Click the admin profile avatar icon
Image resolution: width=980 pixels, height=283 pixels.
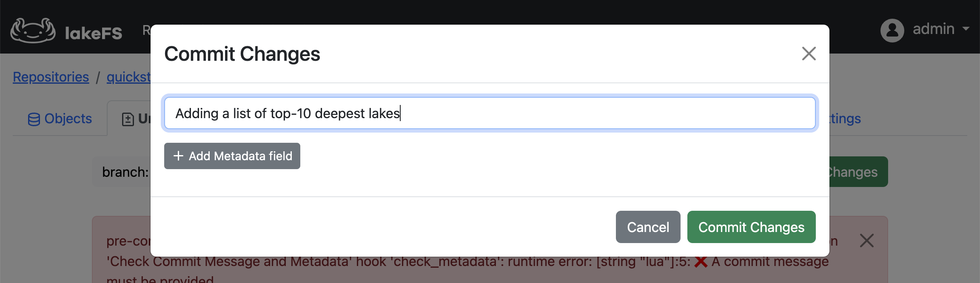tap(892, 30)
